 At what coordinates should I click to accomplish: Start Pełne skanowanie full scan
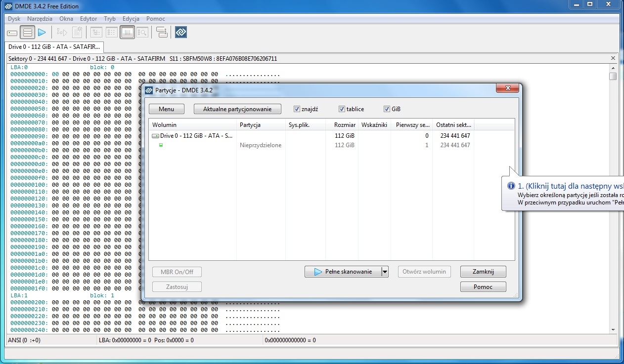click(x=343, y=272)
